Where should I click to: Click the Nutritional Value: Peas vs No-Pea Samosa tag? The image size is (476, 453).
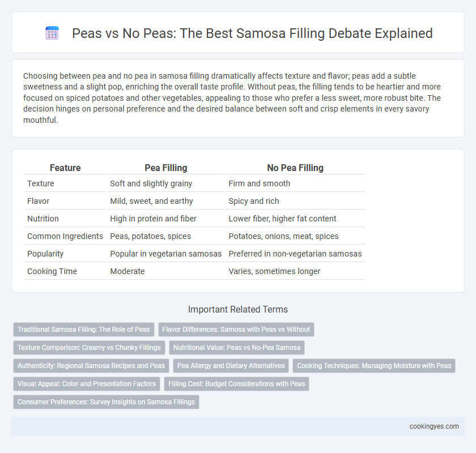pyautogui.click(x=237, y=348)
